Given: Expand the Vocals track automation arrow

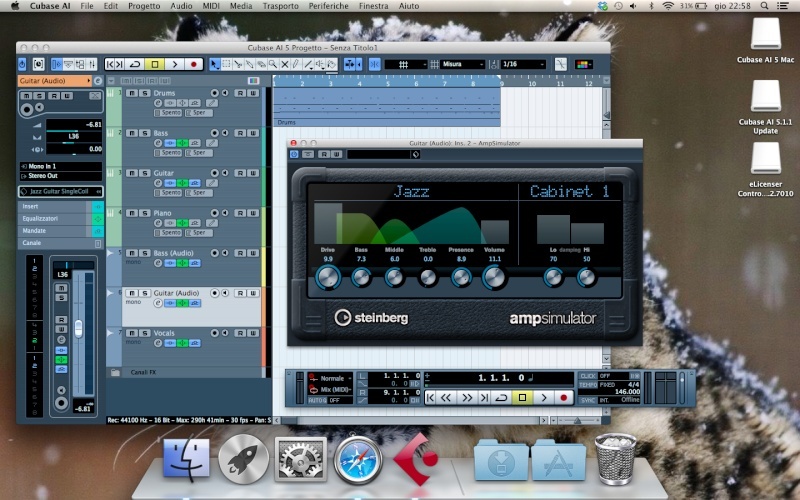Looking at the screenshot, I should click(110, 333).
